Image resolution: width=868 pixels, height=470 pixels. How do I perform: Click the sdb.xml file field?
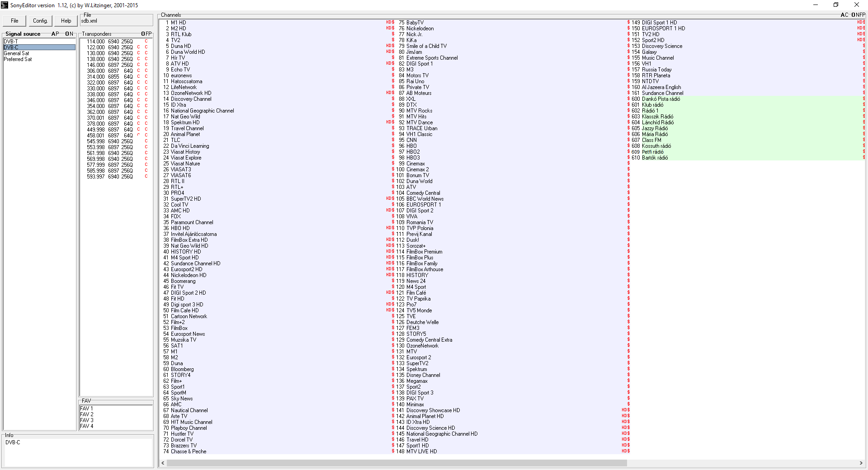coord(116,21)
